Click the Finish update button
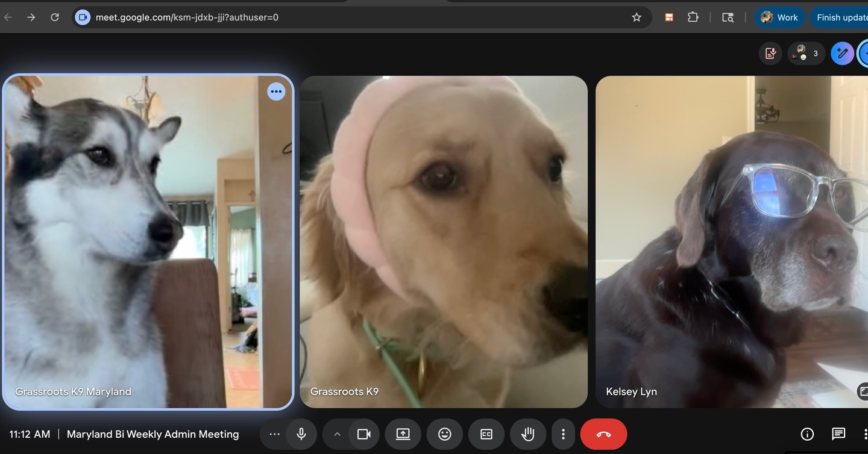 coord(844,17)
